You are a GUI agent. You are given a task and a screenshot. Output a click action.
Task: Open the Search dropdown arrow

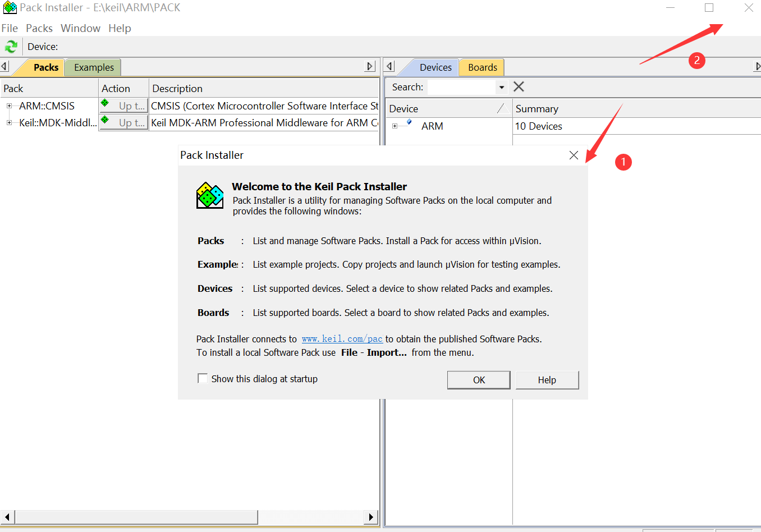click(x=502, y=87)
